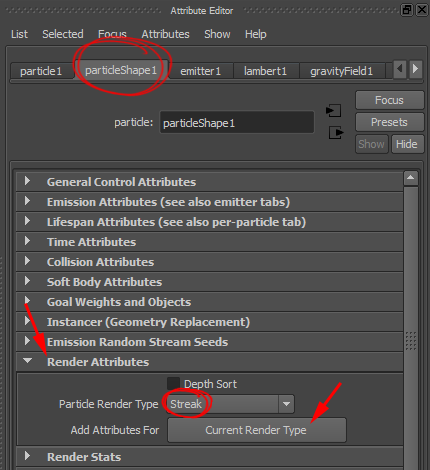This screenshot has height=470, width=430.
Task: Switch to the particle1 tab
Action: pyautogui.click(x=42, y=71)
